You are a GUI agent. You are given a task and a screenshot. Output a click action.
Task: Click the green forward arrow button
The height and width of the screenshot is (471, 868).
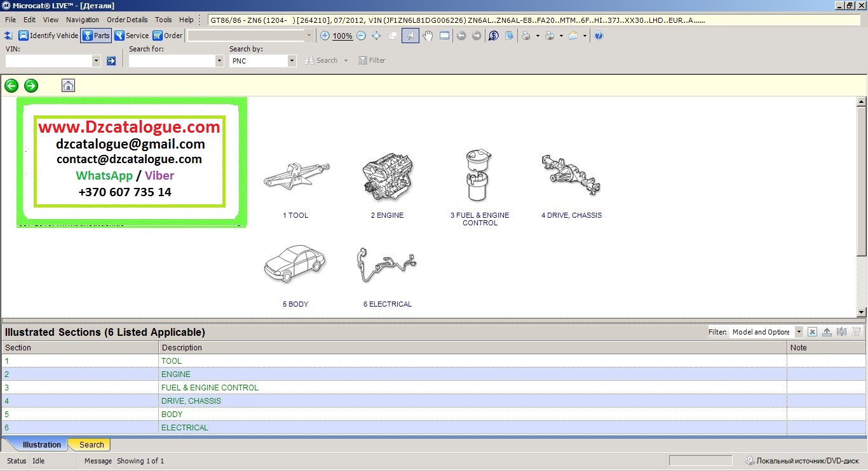coord(31,86)
